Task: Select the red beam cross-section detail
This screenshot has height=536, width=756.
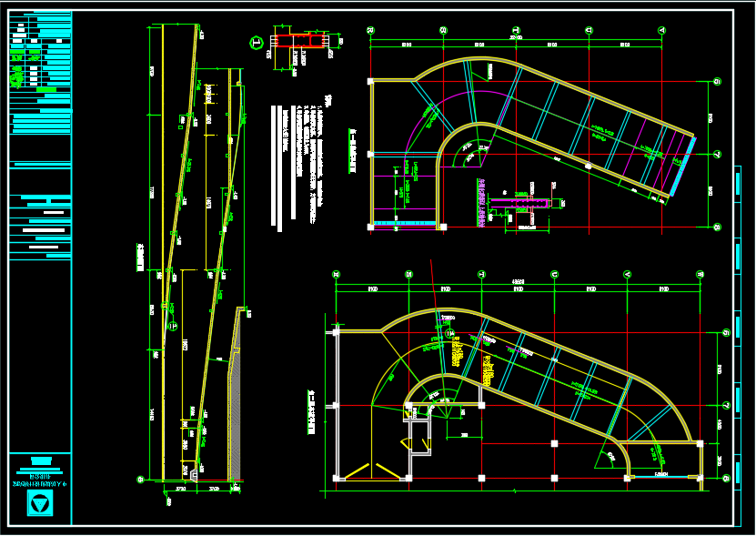Action: pyautogui.click(x=300, y=41)
